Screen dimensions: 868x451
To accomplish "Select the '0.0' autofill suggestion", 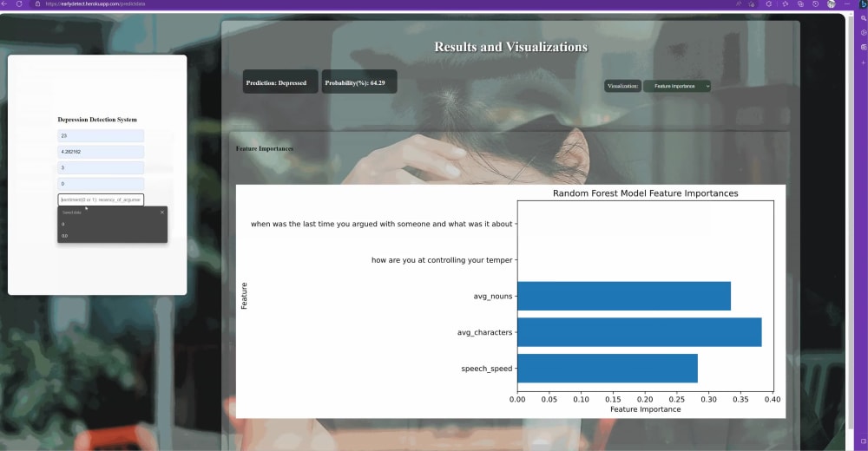I will (112, 236).
